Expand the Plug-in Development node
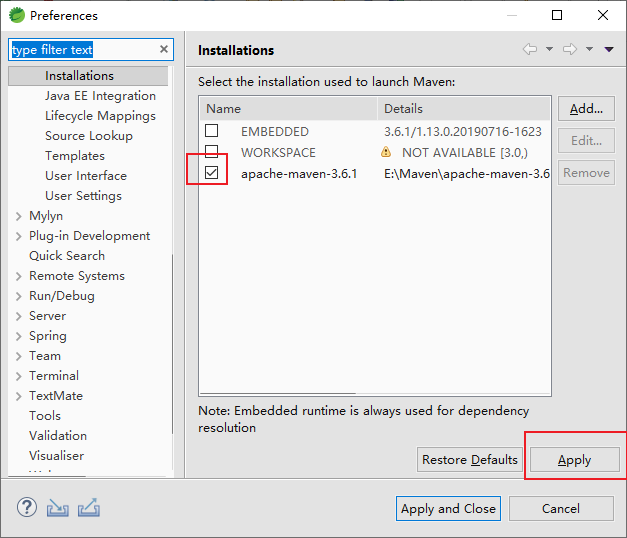Screen dimensions: 627x538 click(x=18, y=236)
